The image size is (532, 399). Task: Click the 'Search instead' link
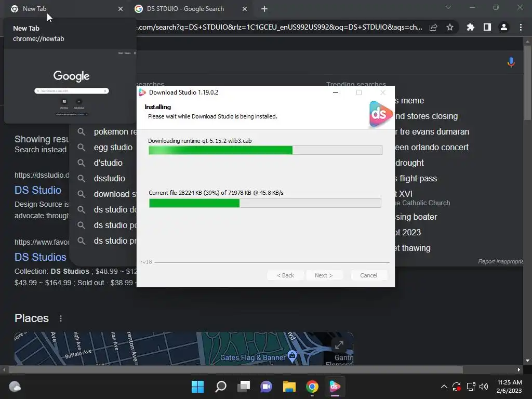[41, 150]
